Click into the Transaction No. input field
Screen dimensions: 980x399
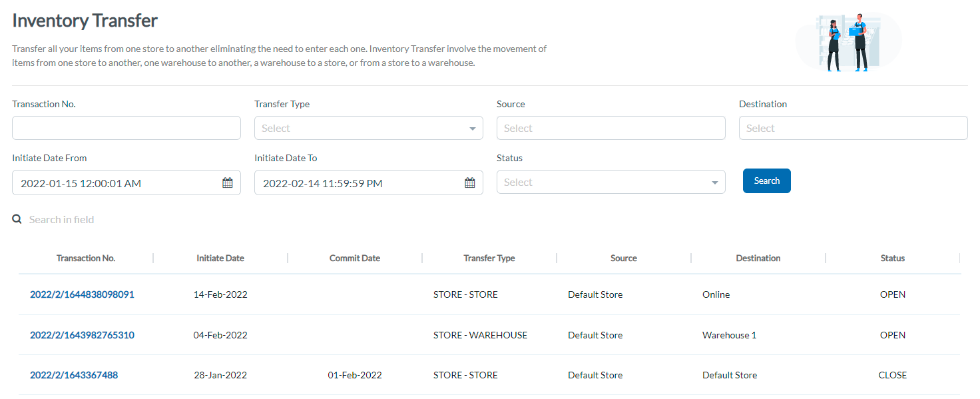(126, 128)
